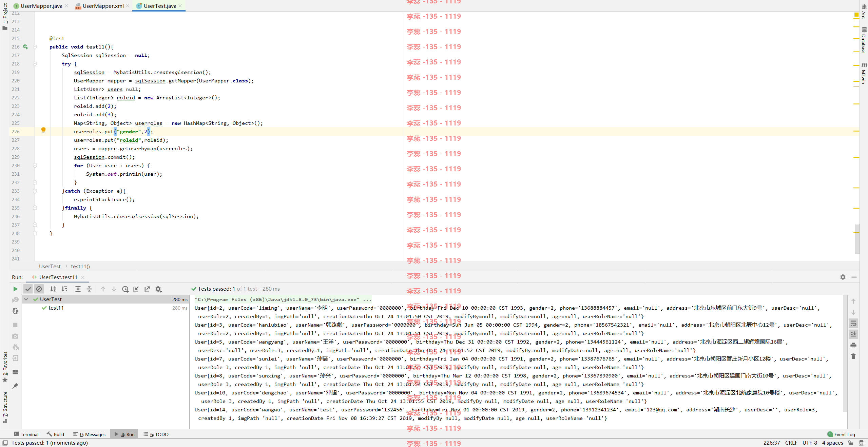Open the Maven tool window

(864, 73)
